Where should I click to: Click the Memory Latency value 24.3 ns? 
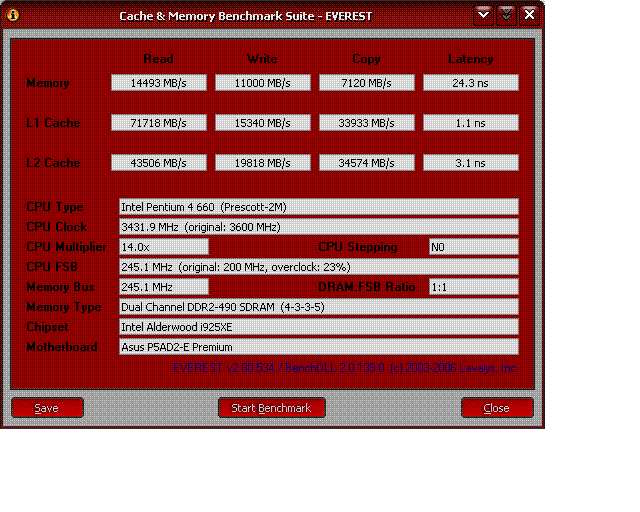[471, 83]
